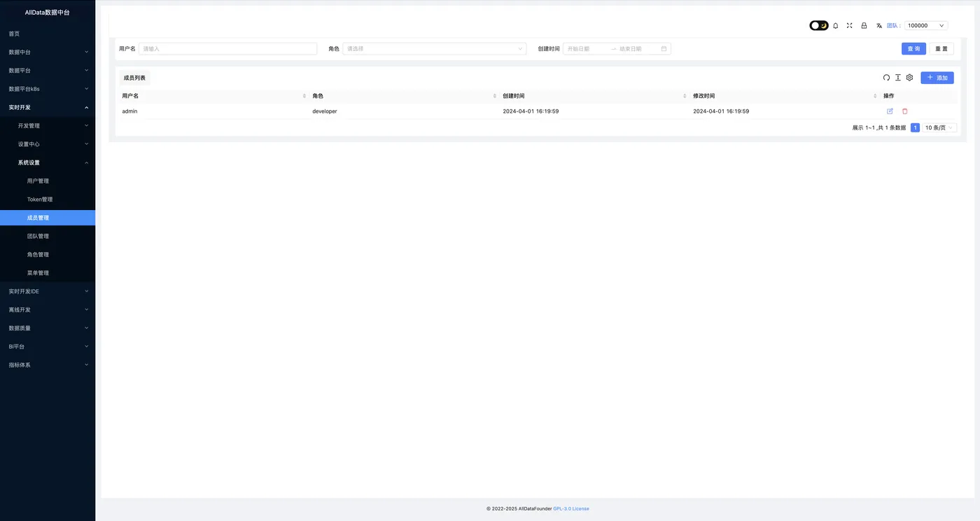
Task: Click the table refresh icon
Action: 886,78
